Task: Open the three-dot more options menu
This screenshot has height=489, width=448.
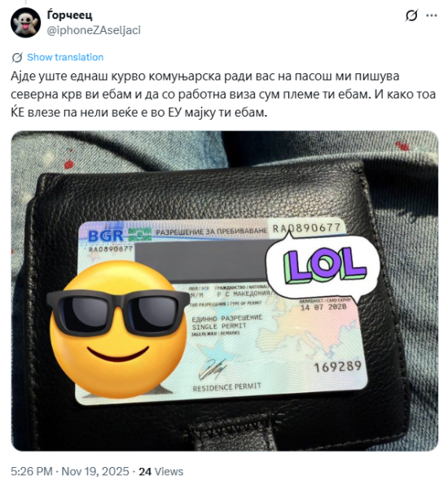Action: tap(432, 15)
